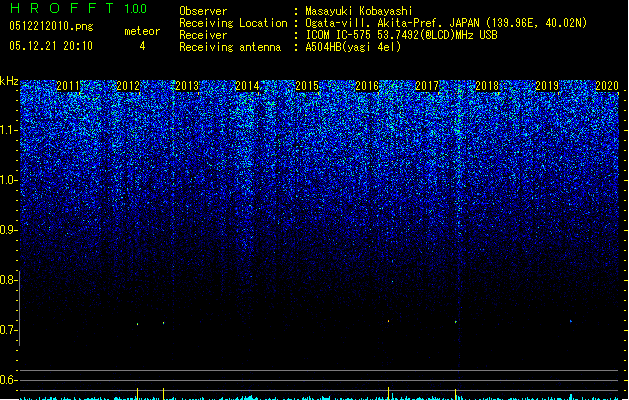629x400 pixels.
Task: Click the 2014 time marker
Action: pos(248,86)
